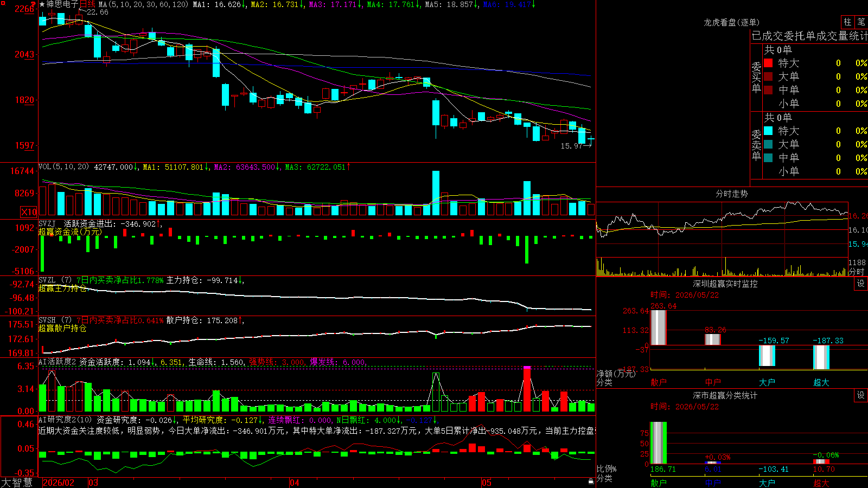Viewport: 868px width, 488px height.
Task: Open 设 settings for 深市超赢分类统计
Action: pyautogui.click(x=861, y=395)
